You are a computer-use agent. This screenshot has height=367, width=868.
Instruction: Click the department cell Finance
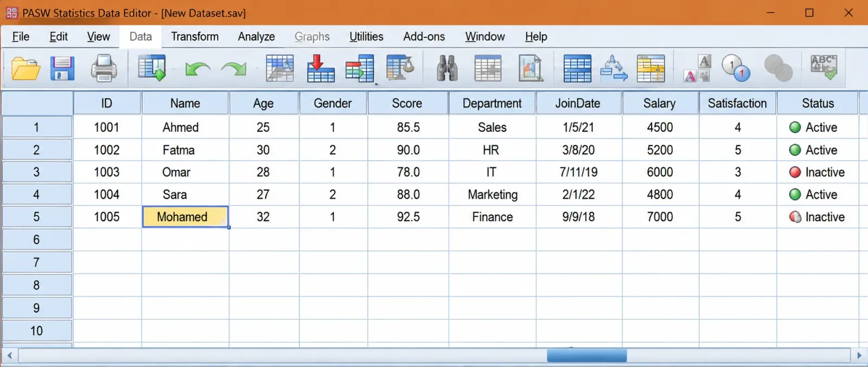492,217
